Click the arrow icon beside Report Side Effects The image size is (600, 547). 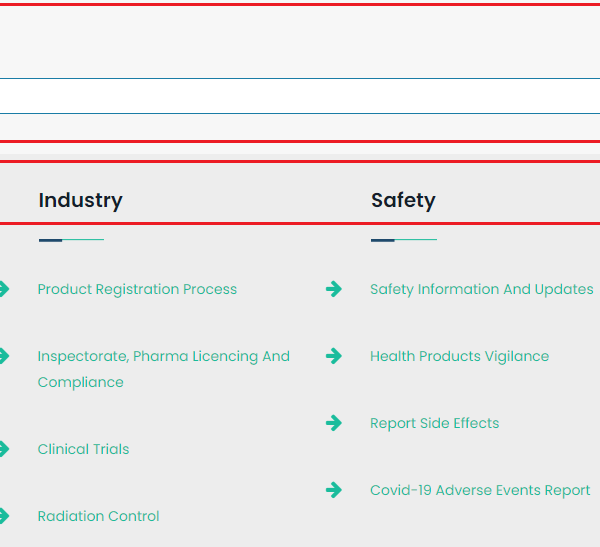[334, 423]
